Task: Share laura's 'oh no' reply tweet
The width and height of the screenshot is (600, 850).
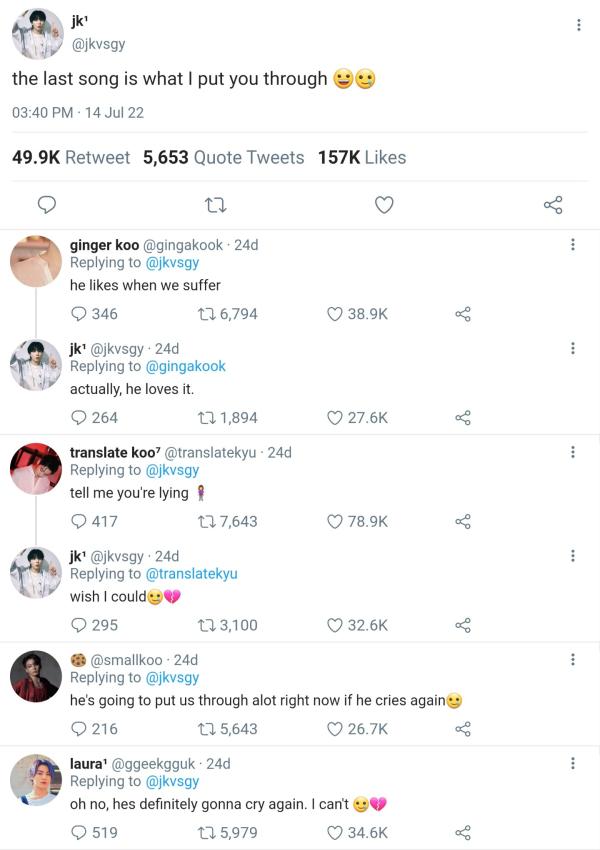Action: coord(463,832)
